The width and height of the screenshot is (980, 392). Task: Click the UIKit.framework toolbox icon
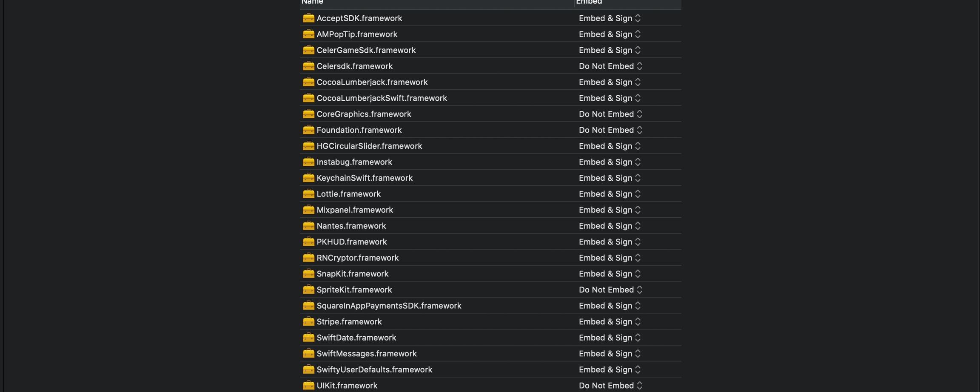[x=308, y=385]
